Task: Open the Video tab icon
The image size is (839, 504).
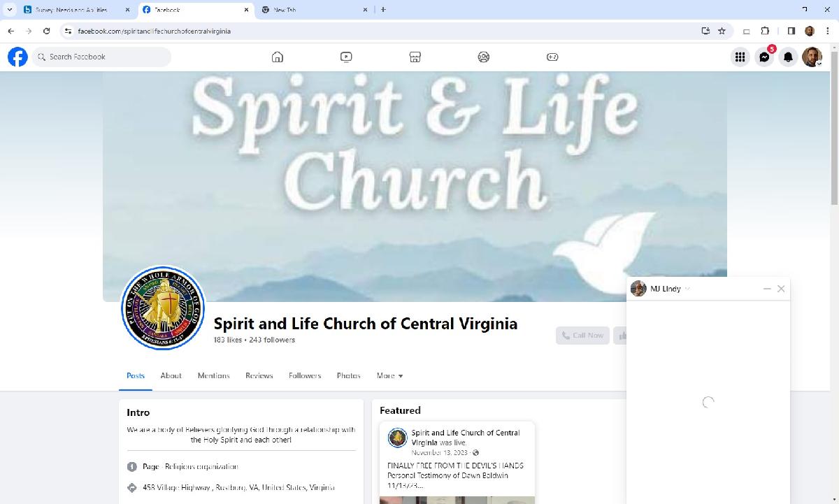Action: (346, 57)
